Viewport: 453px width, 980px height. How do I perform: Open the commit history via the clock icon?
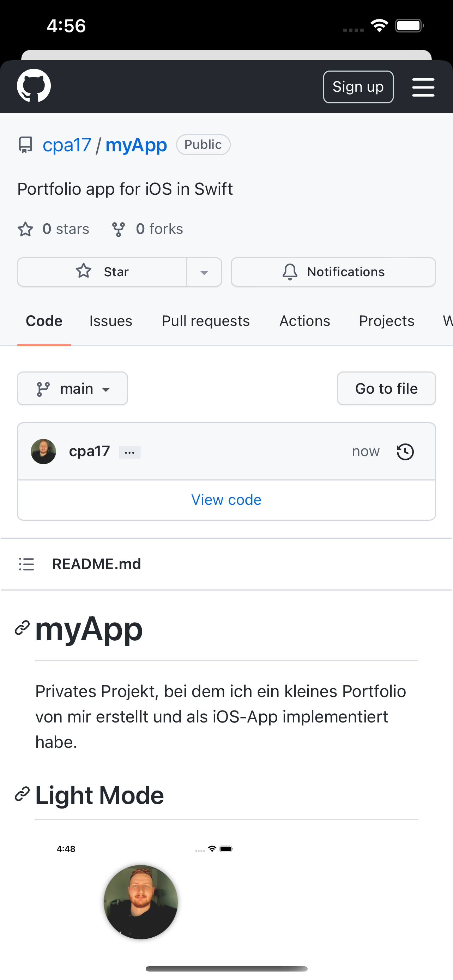404,452
